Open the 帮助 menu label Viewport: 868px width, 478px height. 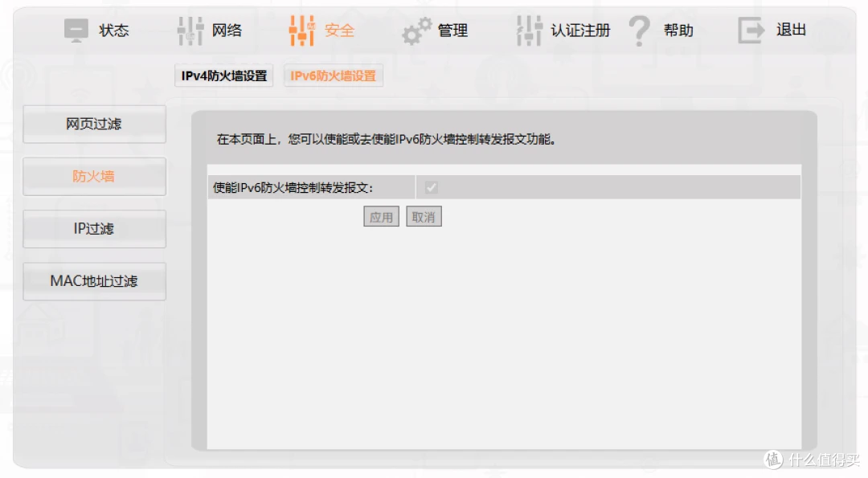(678, 31)
